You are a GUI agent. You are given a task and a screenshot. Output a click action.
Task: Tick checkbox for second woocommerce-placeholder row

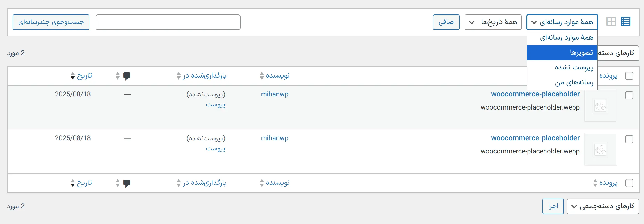(629, 139)
